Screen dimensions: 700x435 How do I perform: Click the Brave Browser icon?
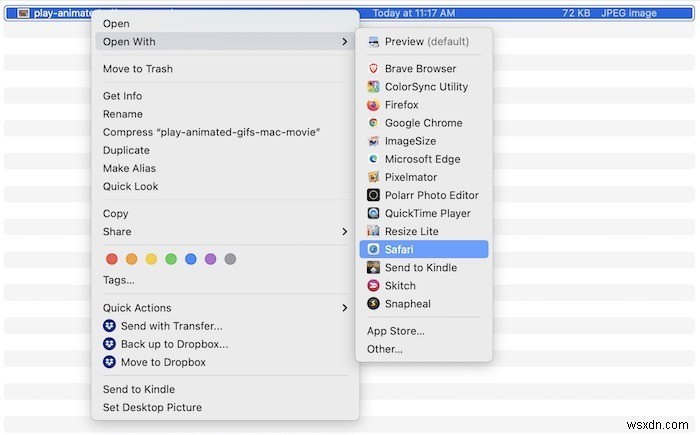point(374,69)
